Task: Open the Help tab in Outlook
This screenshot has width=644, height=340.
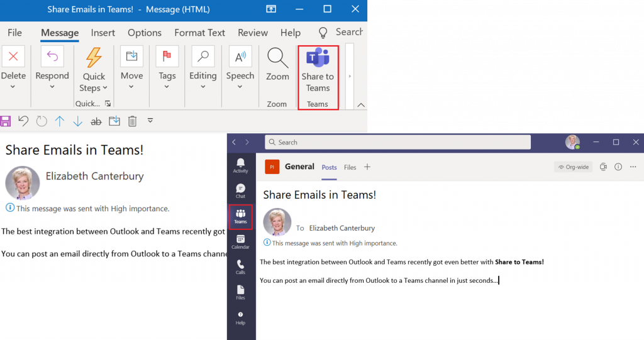Action: pyautogui.click(x=291, y=33)
